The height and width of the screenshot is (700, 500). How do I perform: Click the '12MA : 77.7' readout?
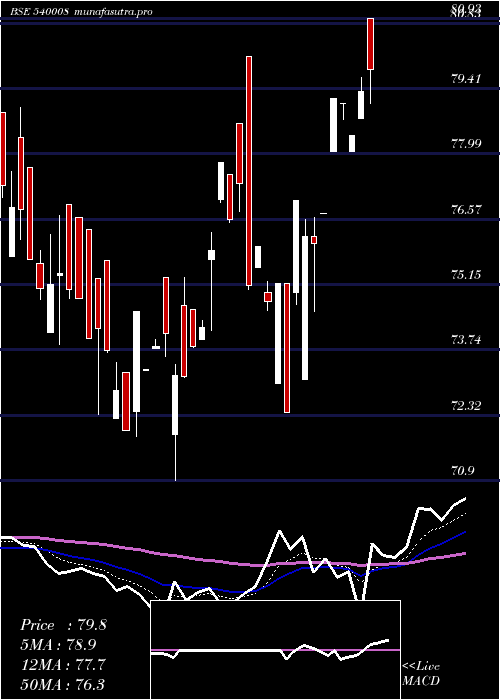click(x=63, y=665)
